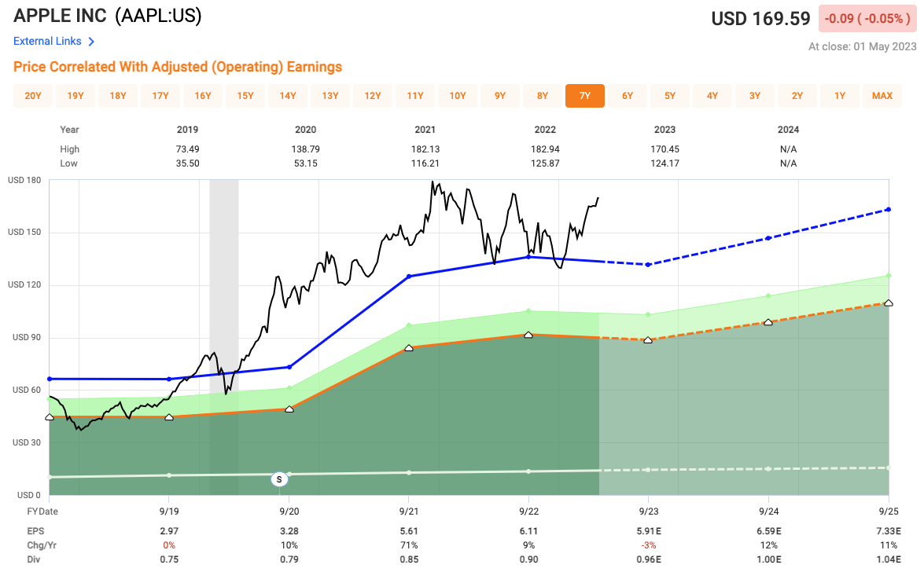Viewport: 924px width, 572px height.
Task: Click the USD 169.59 price
Action: click(x=760, y=19)
